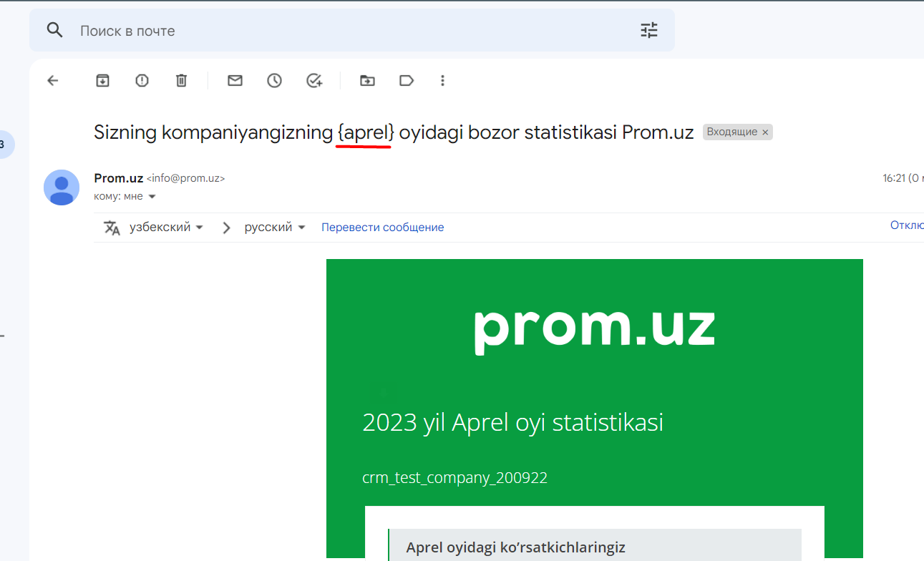The width and height of the screenshot is (924, 561).
Task: Click the Prom.uz sender avatar
Action: pyautogui.click(x=62, y=187)
